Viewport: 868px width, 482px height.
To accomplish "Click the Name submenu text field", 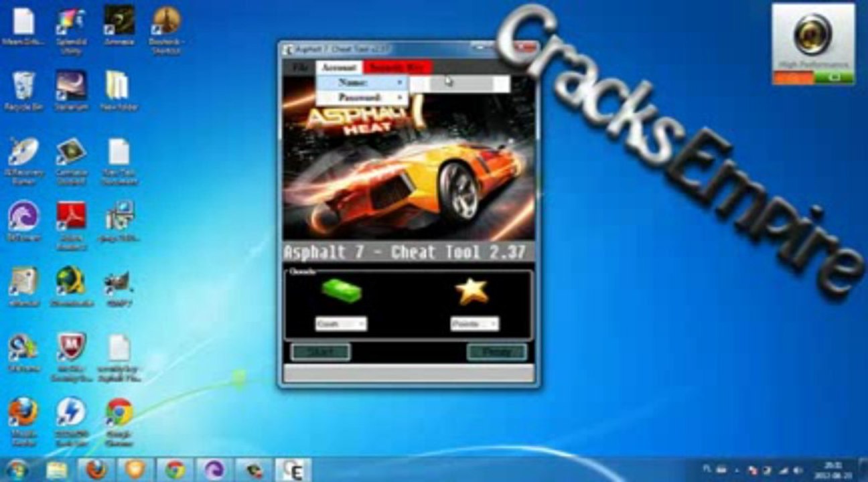I will pos(459,84).
